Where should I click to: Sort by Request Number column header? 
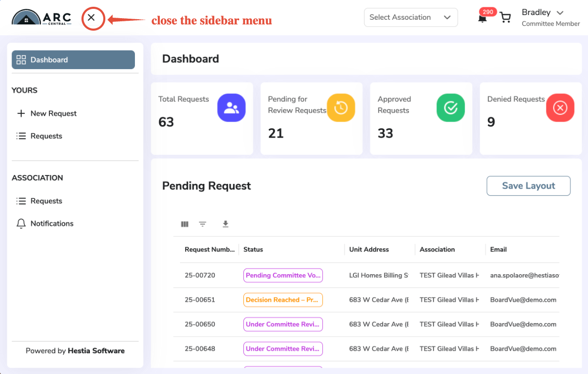(210, 249)
